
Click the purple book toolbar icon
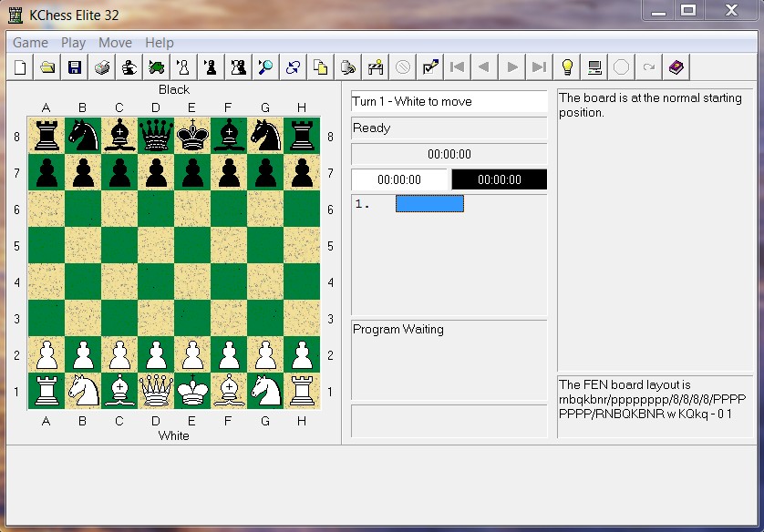pyautogui.click(x=676, y=66)
